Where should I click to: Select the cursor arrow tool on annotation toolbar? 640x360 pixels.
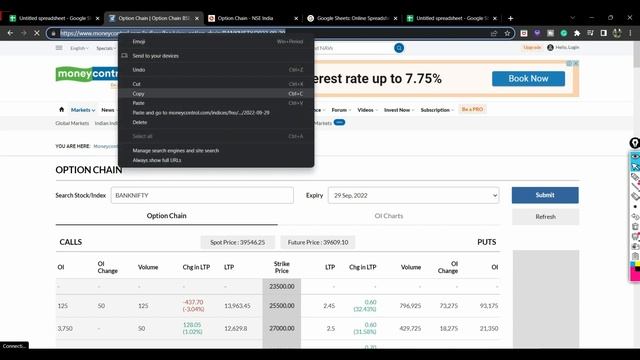tap(635, 167)
